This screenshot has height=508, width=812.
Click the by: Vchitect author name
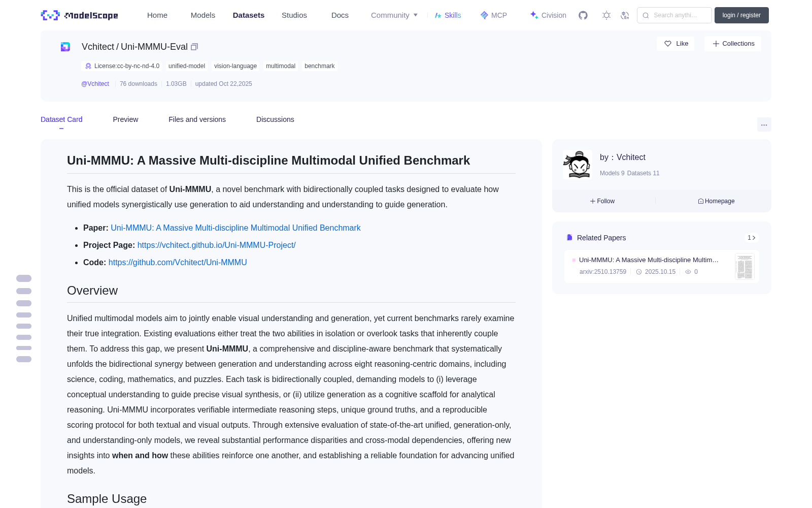623,157
